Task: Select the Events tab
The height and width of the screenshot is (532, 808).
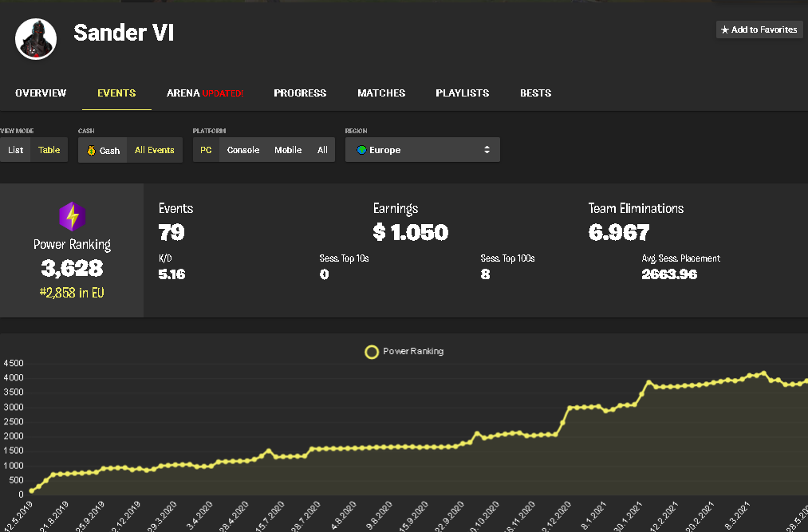Action: click(x=116, y=93)
